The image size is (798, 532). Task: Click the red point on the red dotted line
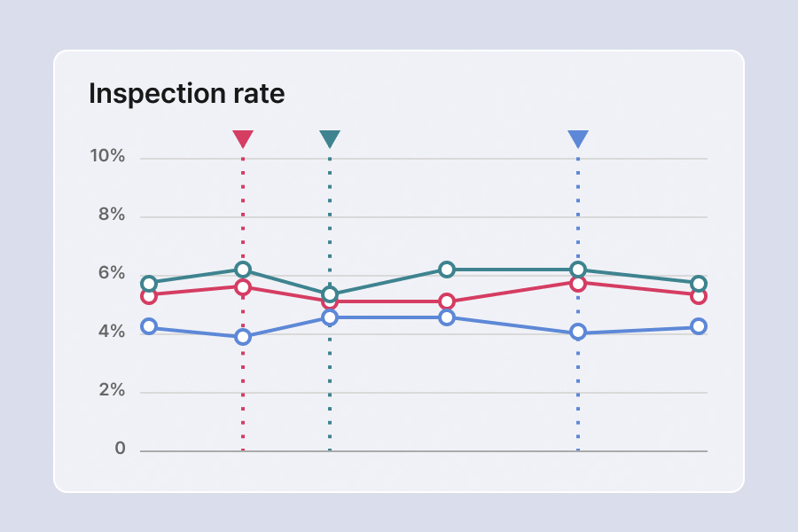coord(243,286)
